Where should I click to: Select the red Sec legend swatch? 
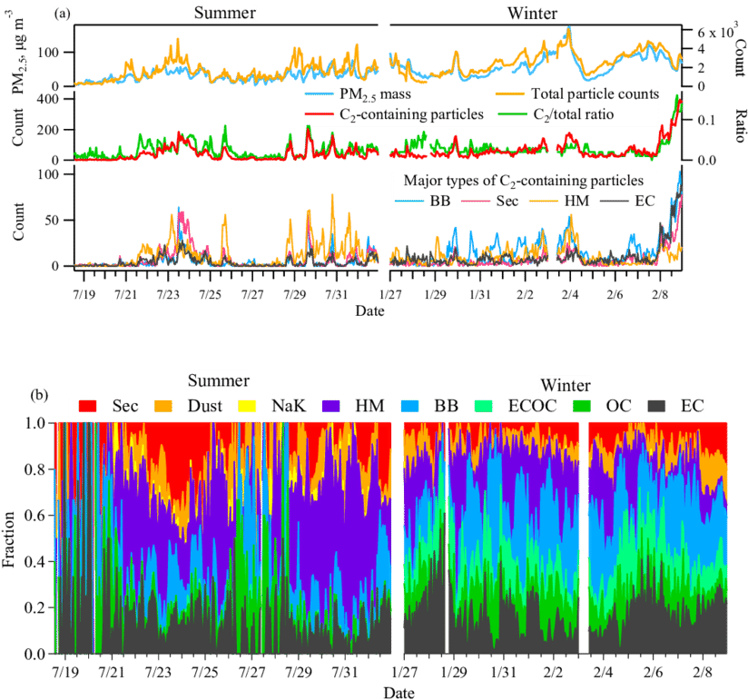coord(85,406)
